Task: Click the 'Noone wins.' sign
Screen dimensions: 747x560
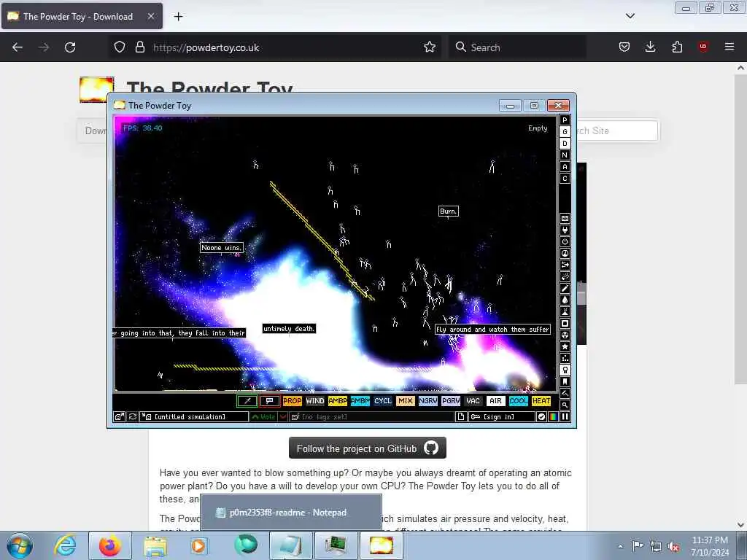Action: [x=222, y=248]
